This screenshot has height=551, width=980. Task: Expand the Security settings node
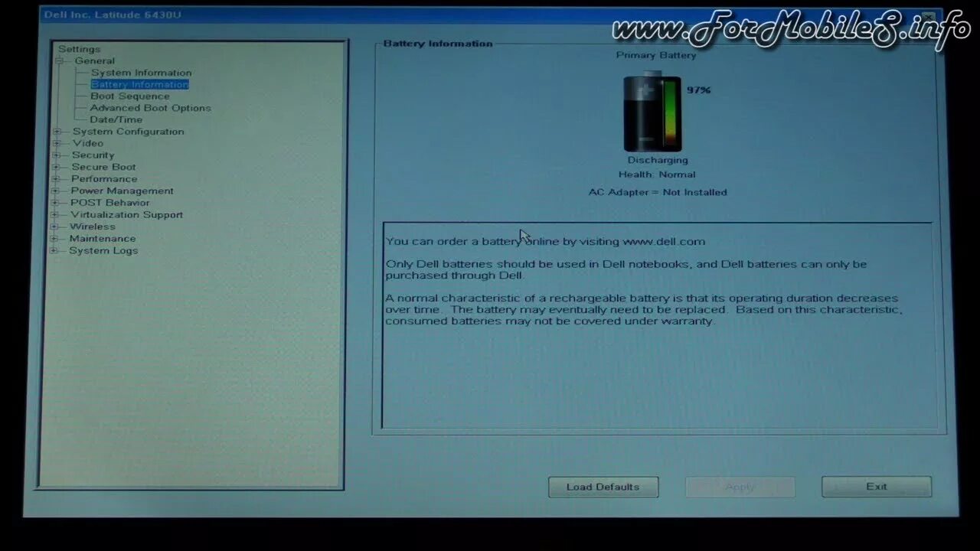[x=56, y=155]
